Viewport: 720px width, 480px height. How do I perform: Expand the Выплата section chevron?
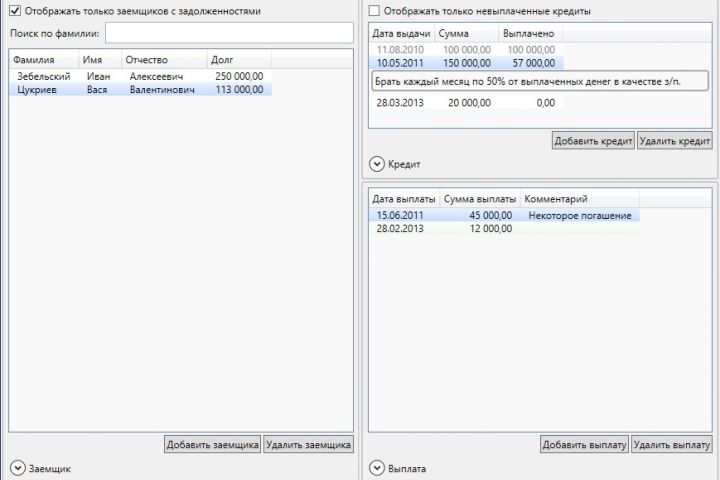click(377, 468)
